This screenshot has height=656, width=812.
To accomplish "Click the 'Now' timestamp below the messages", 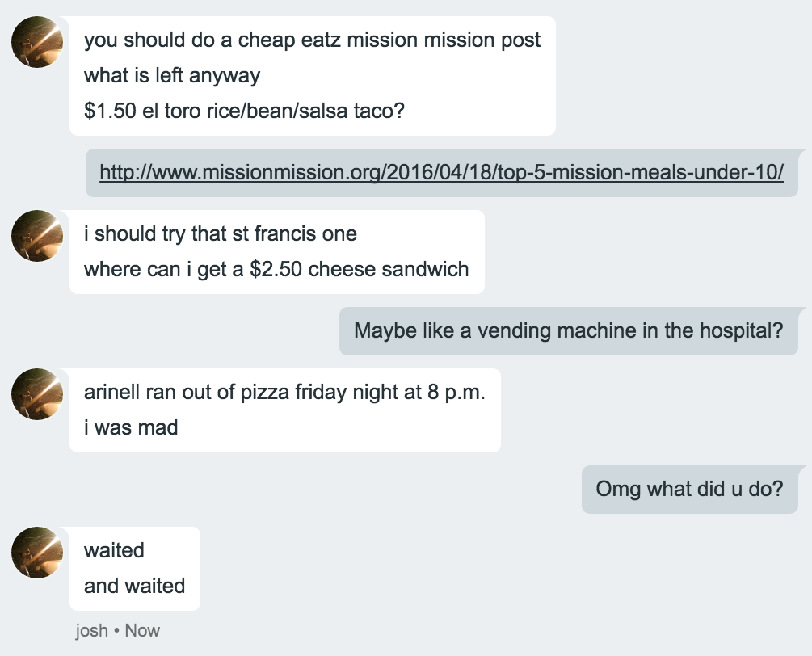I will click(142, 631).
